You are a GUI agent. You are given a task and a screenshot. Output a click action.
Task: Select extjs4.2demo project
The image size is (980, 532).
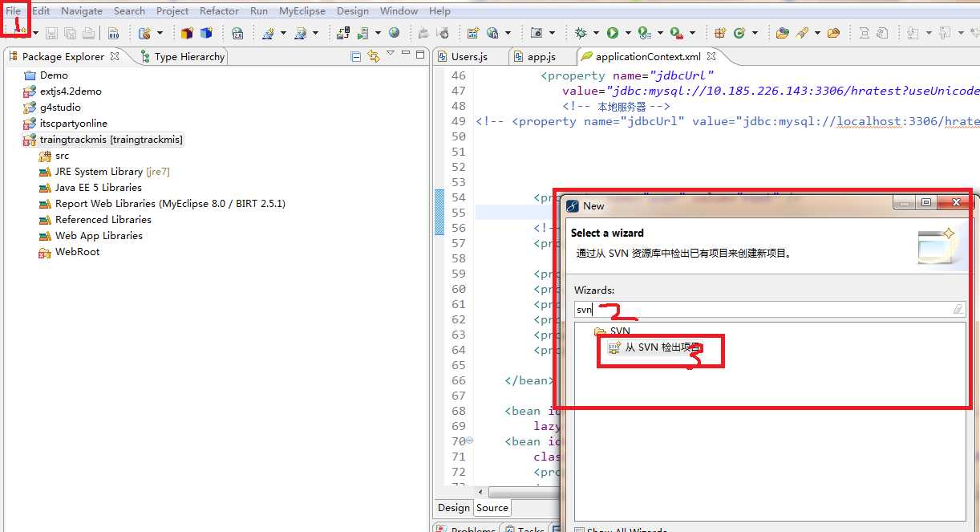pos(71,91)
